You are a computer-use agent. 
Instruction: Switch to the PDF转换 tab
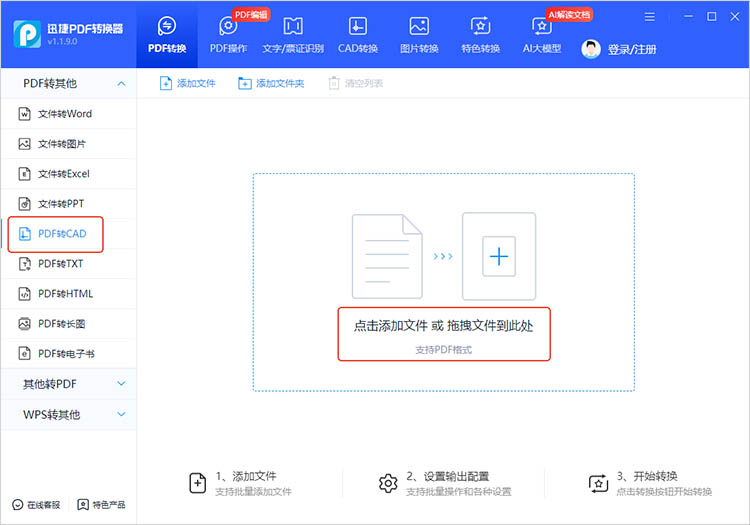point(167,35)
